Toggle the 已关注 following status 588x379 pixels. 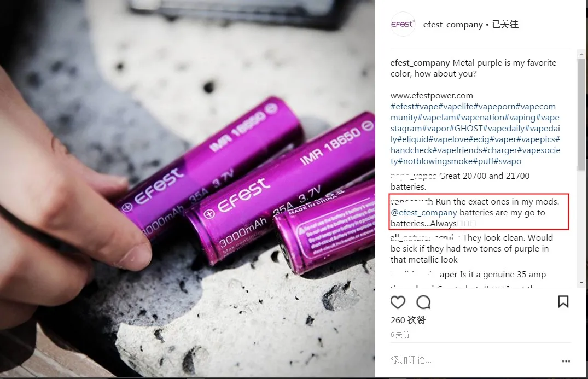click(x=505, y=25)
